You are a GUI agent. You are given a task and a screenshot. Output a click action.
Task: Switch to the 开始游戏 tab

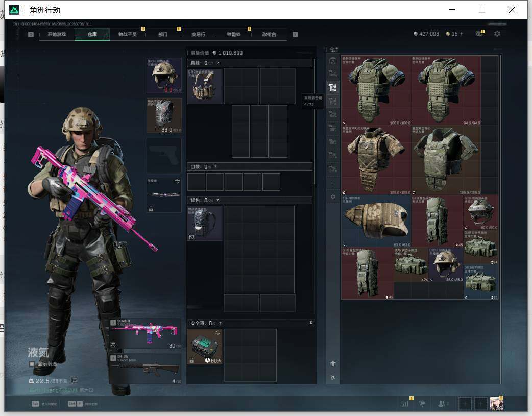click(x=57, y=34)
